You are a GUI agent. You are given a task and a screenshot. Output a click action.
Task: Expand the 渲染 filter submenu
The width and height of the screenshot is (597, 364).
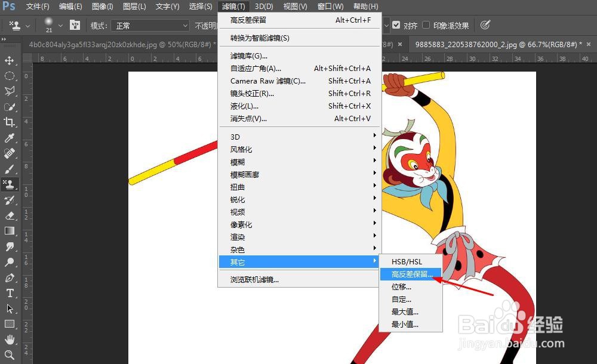point(299,237)
